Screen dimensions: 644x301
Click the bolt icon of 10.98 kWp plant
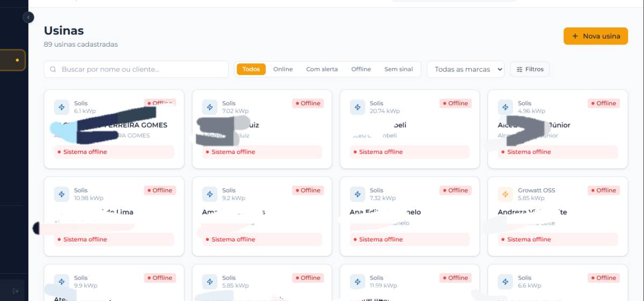click(62, 194)
